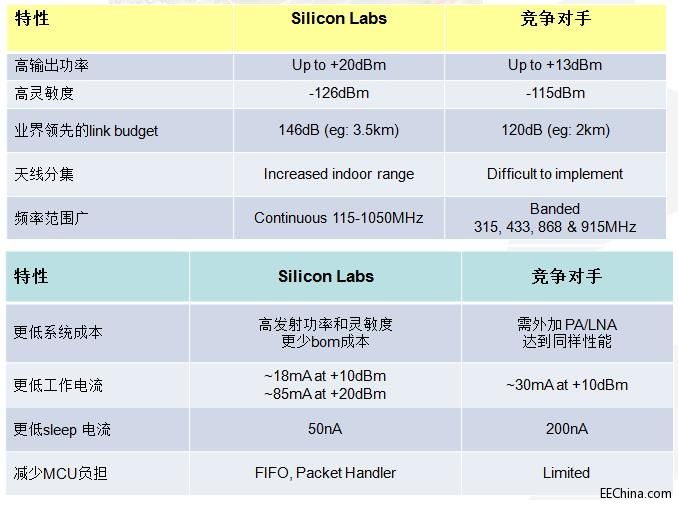This screenshot has width=678, height=507.
Task: Select the 高输出功率 row label
Action: click(51, 65)
